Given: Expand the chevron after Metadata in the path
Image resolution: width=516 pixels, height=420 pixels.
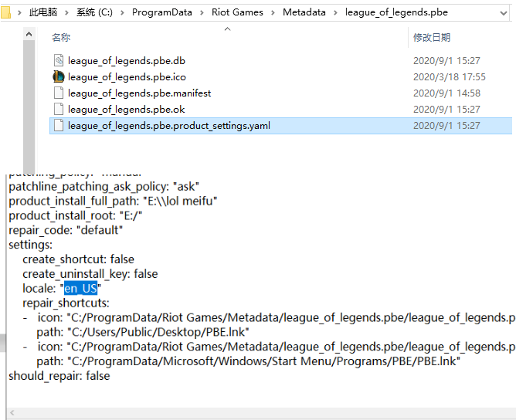Looking at the screenshot, I should 335,13.
